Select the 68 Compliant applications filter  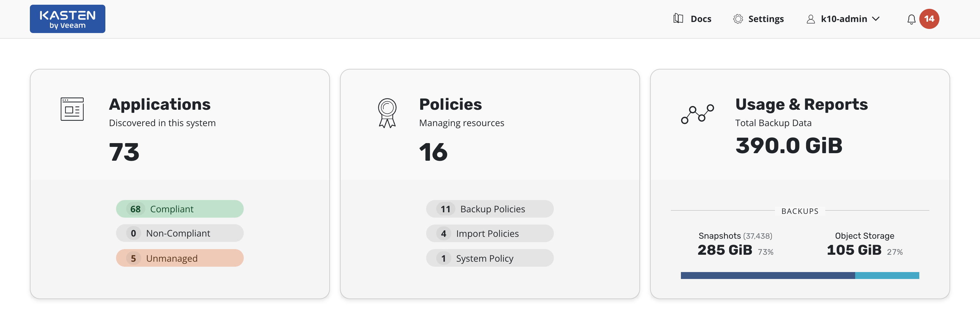(x=180, y=209)
